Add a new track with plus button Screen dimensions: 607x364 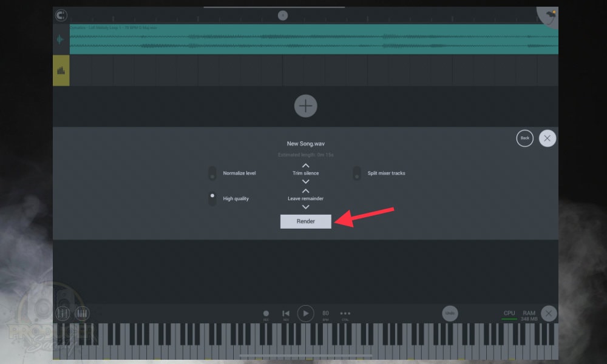[305, 106]
